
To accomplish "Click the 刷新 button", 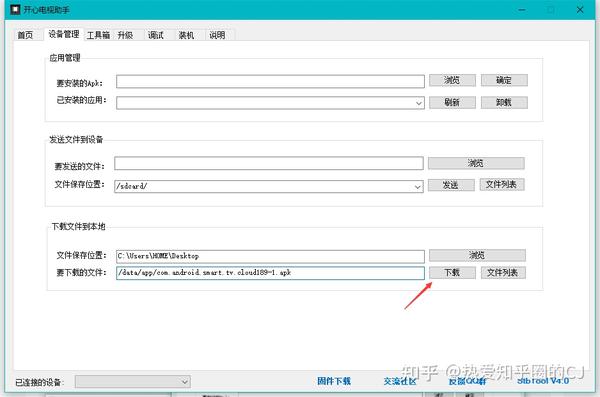I will pyautogui.click(x=452, y=102).
